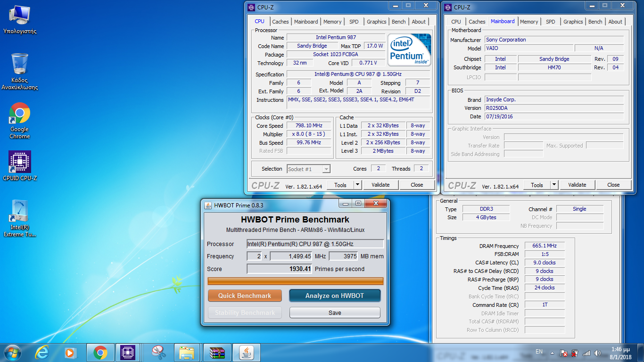Select the CPU-Z taskbar button
Viewport: 644px width, 362px height.
[x=127, y=352]
